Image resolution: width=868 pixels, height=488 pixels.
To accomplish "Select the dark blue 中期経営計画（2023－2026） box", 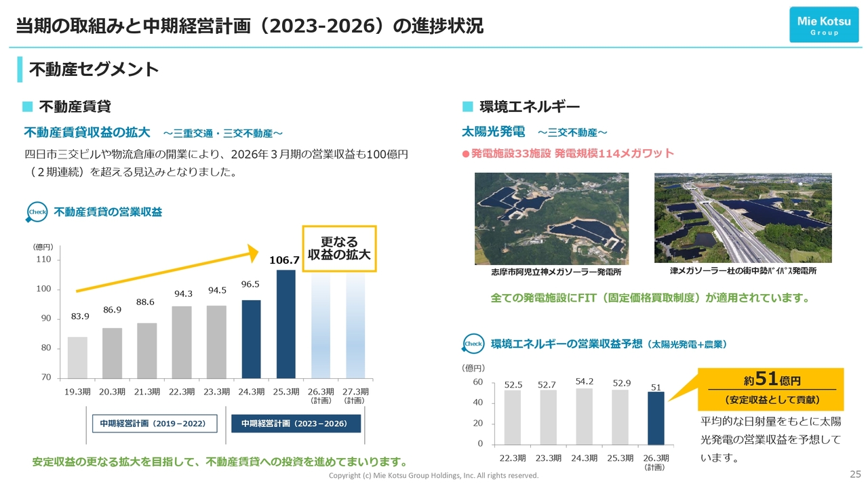I will point(296,424).
